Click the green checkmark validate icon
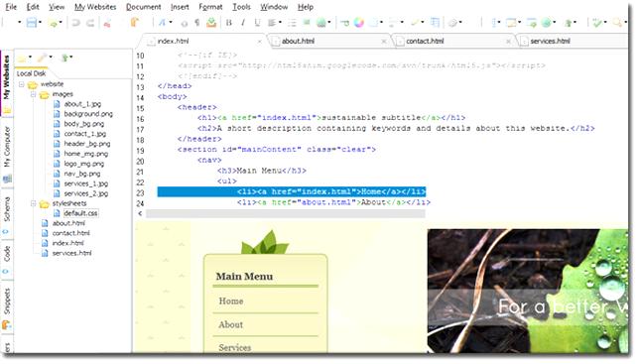Viewport: 639px width, 364px height. pos(597,23)
